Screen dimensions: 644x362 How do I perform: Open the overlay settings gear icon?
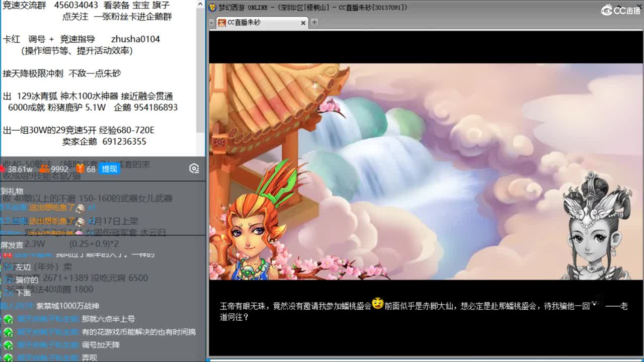point(194,169)
